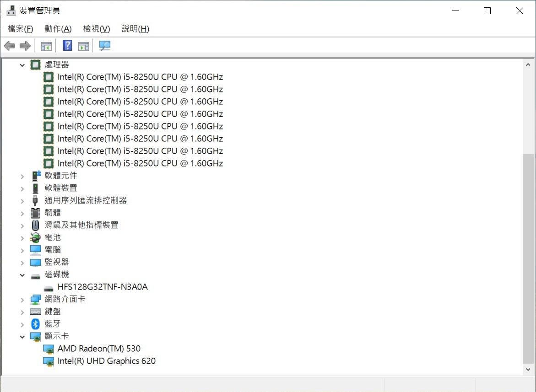Click the blue Help question mark icon

[x=67, y=46]
